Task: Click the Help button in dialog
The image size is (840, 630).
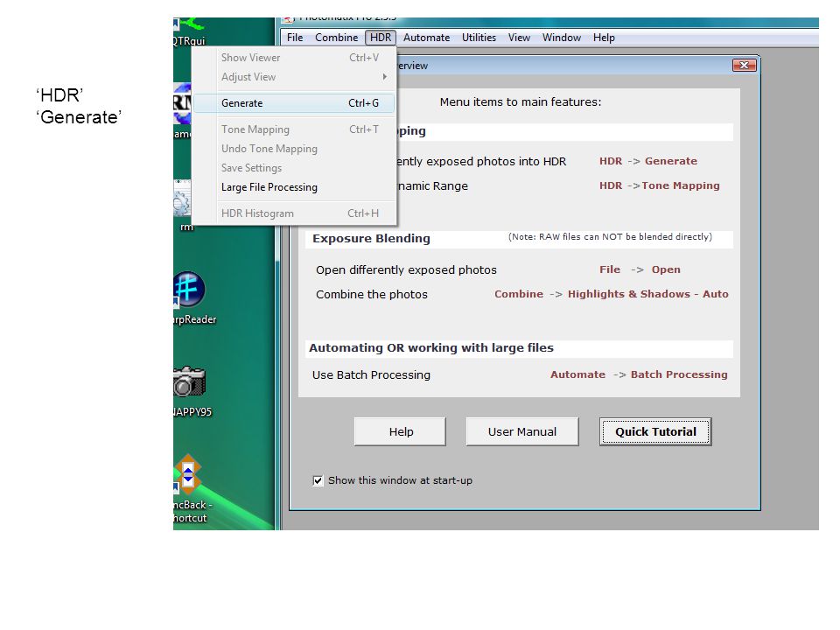Action: 400,431
